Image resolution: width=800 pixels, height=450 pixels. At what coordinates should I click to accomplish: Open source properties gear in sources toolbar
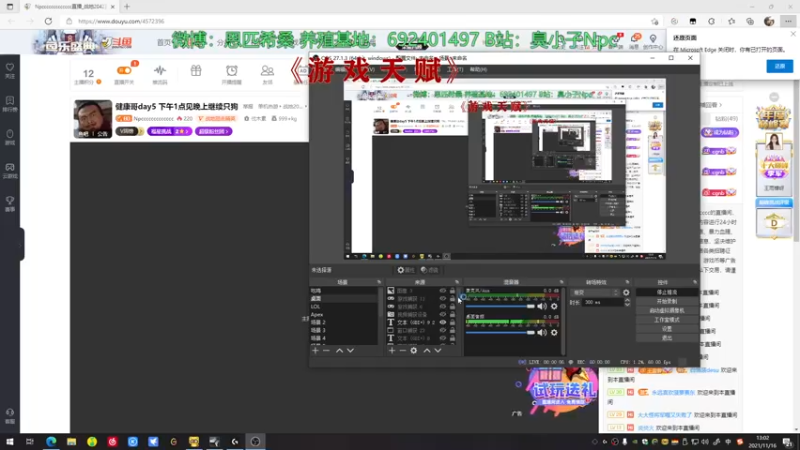[x=414, y=351]
